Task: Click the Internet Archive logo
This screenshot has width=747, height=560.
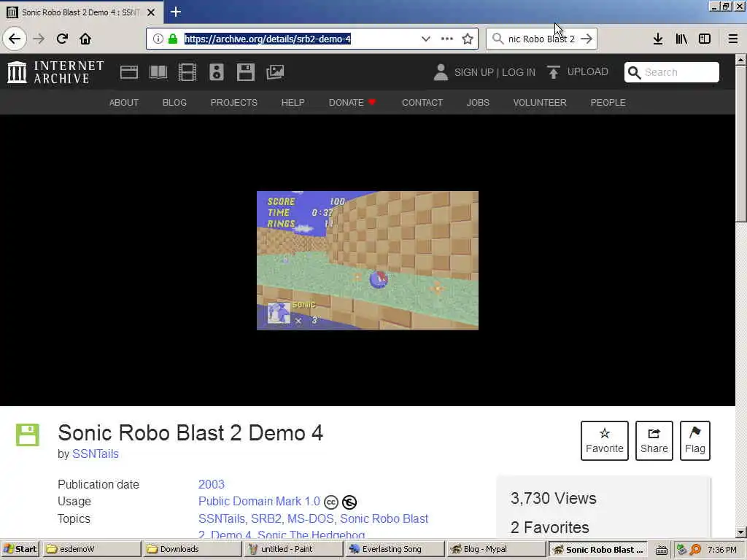Action: coord(55,72)
